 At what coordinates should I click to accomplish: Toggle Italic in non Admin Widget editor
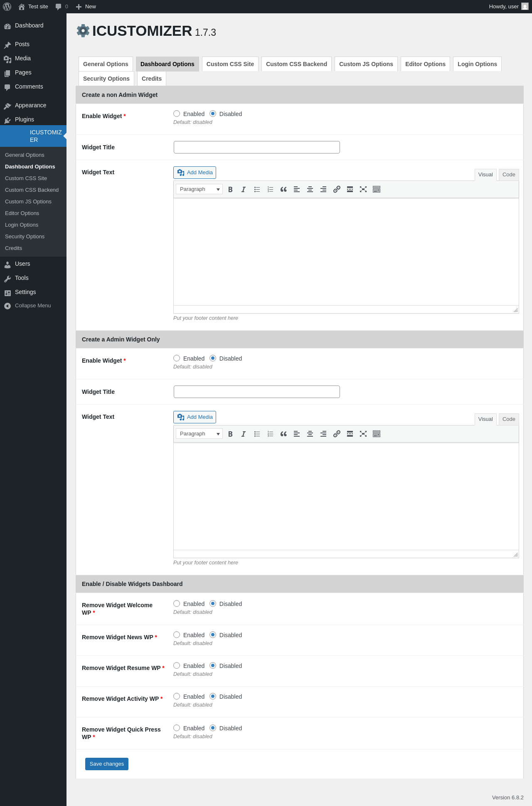[x=244, y=189]
